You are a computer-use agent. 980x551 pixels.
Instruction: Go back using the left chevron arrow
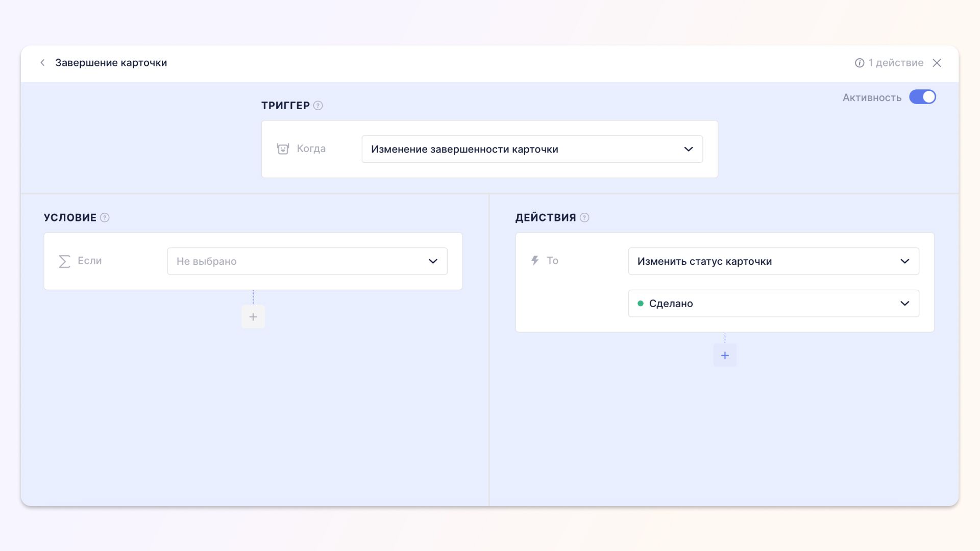click(42, 63)
